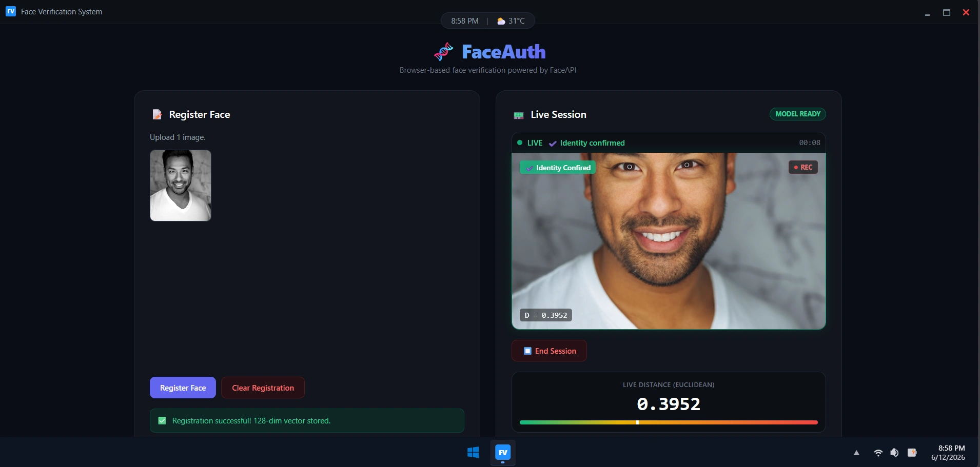Click the FaceAPI subtitle text
The height and width of the screenshot is (467, 980).
pyautogui.click(x=488, y=70)
